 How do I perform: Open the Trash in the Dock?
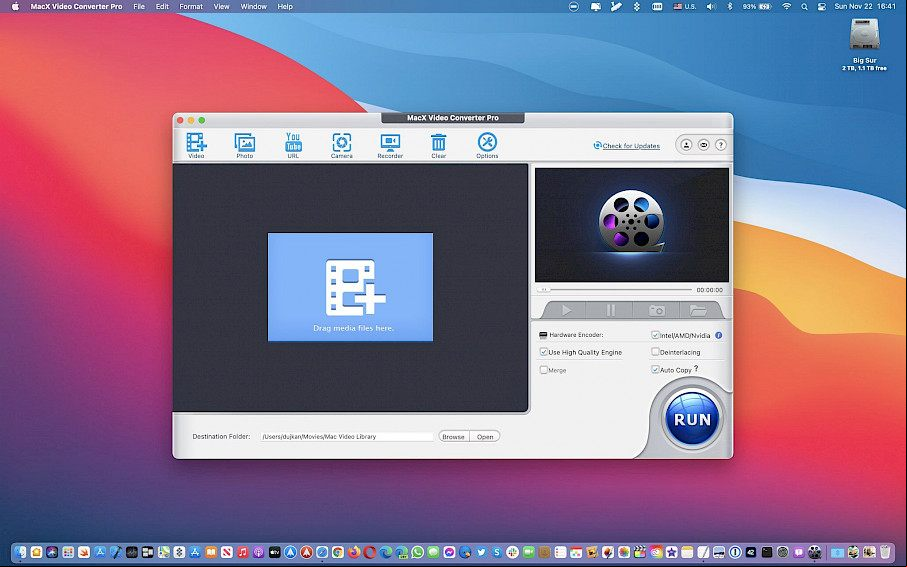885,552
